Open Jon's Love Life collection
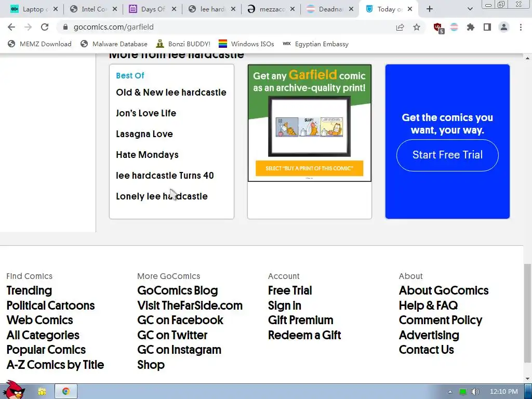 point(146,113)
